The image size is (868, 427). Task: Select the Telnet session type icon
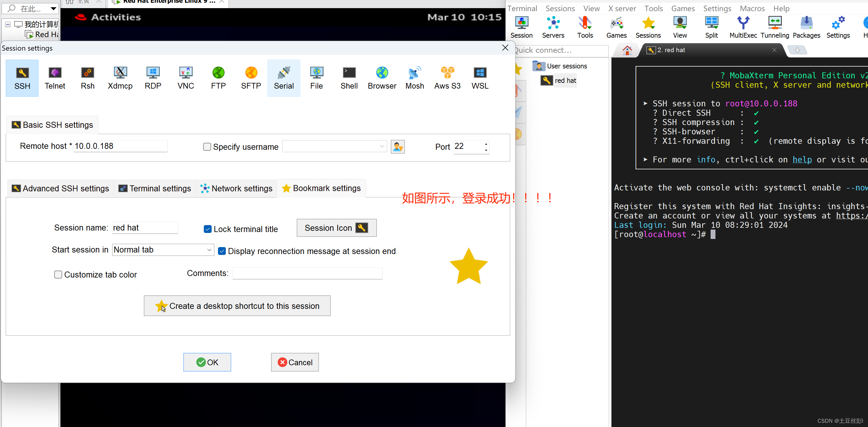pyautogui.click(x=55, y=78)
